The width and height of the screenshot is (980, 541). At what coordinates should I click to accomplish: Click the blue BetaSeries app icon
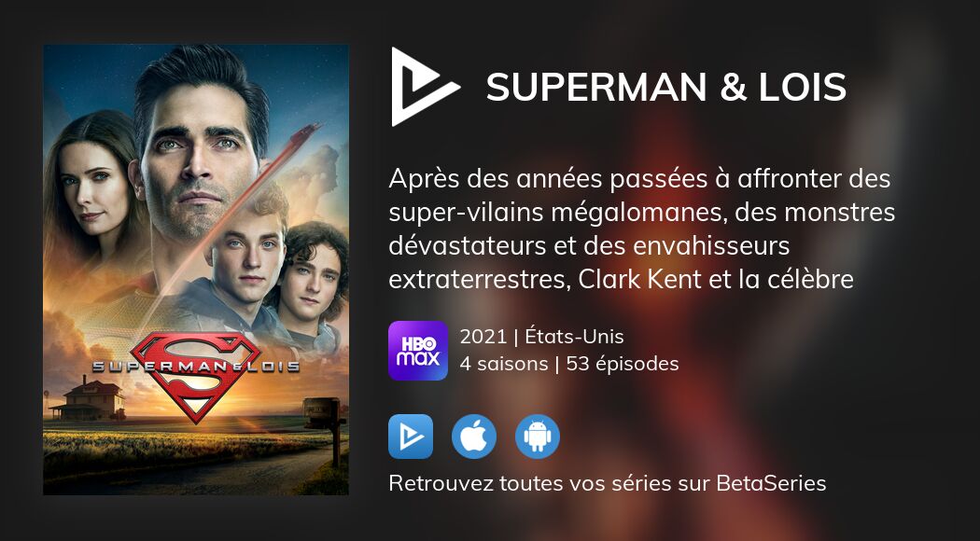(411, 437)
